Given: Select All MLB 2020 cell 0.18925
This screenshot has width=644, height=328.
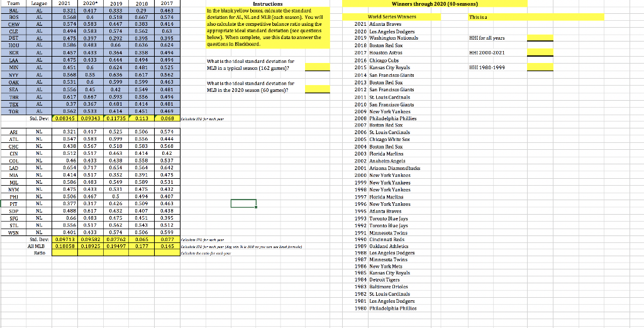Looking at the screenshot, I should point(91,246).
